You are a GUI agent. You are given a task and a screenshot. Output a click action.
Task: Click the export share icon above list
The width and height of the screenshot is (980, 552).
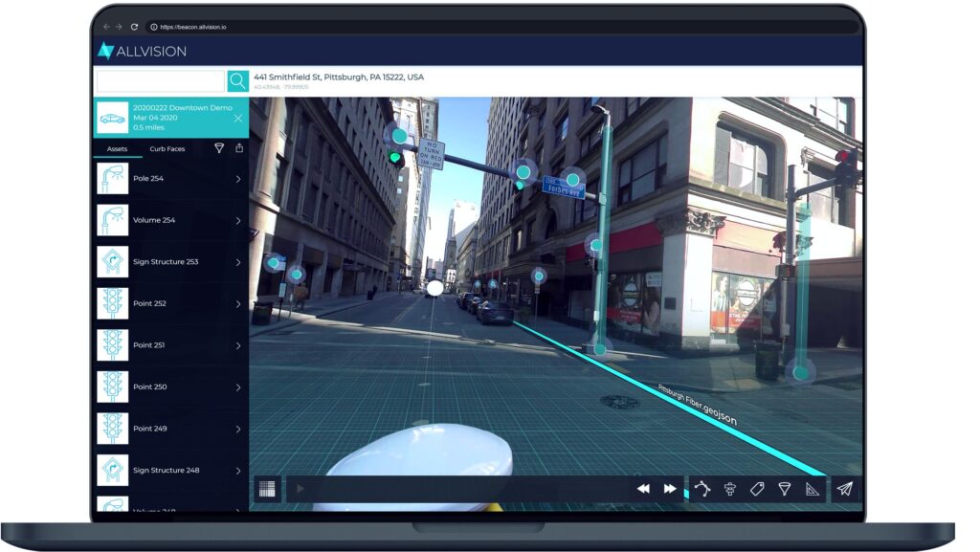tap(239, 148)
